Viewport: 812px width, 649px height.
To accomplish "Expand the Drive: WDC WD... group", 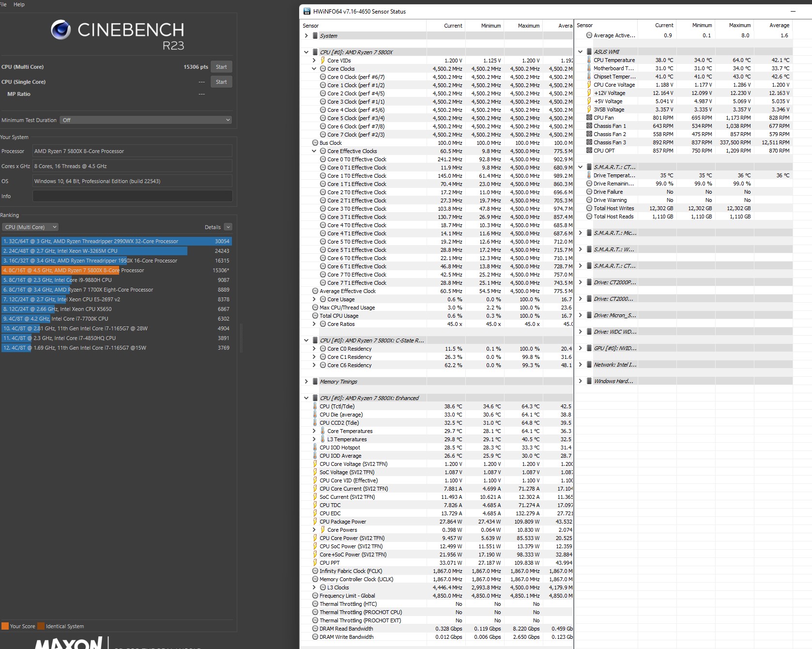I will 580,332.
